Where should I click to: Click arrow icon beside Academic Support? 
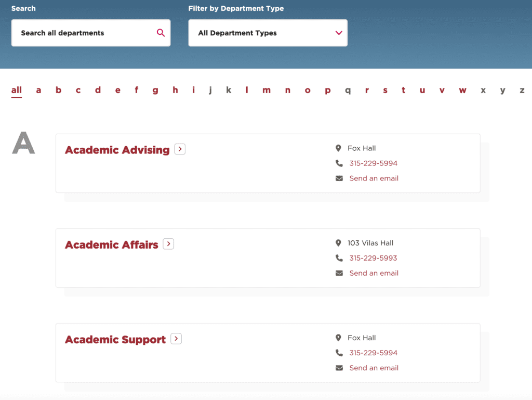coord(176,339)
